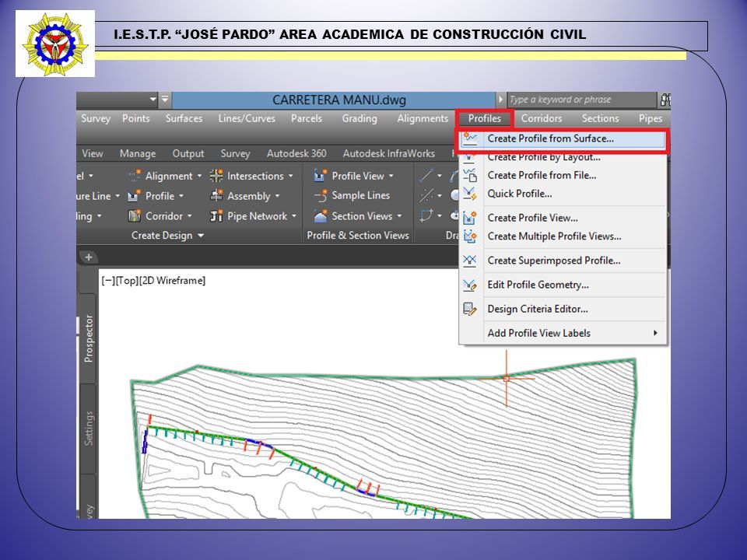
Task: Click the viewport [Top] view control
Action: tap(127, 281)
